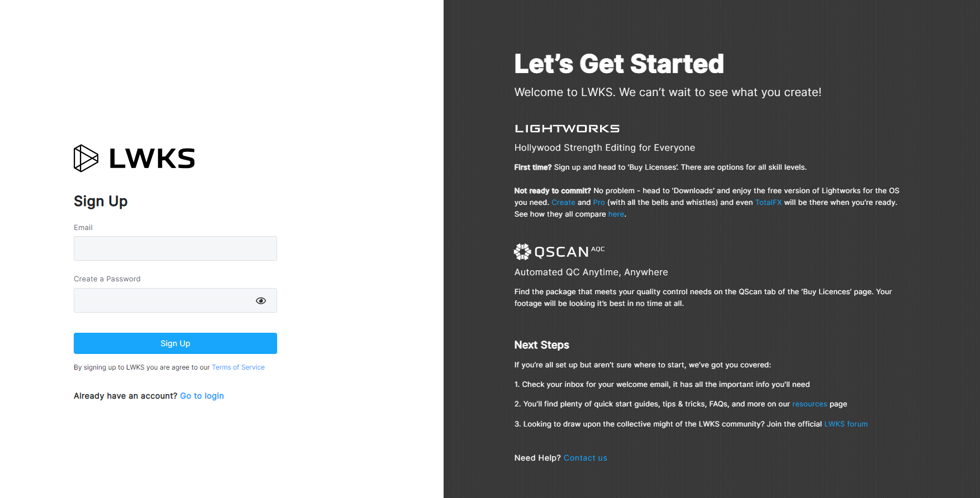
Task: Click the LWKS text wordmark
Action: (x=152, y=159)
